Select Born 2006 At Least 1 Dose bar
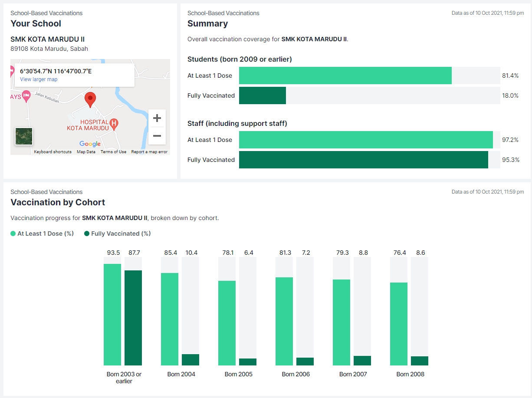Screen dimensions: 532x398 (x=284, y=321)
